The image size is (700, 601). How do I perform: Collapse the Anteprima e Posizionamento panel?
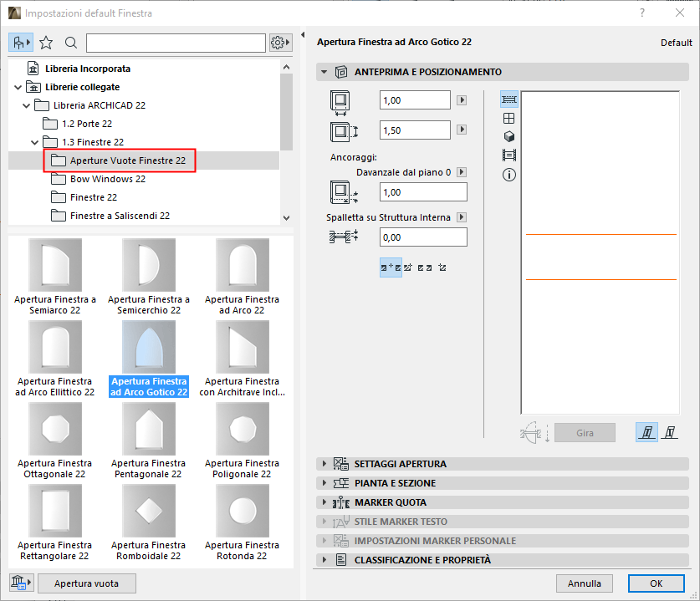coord(324,72)
